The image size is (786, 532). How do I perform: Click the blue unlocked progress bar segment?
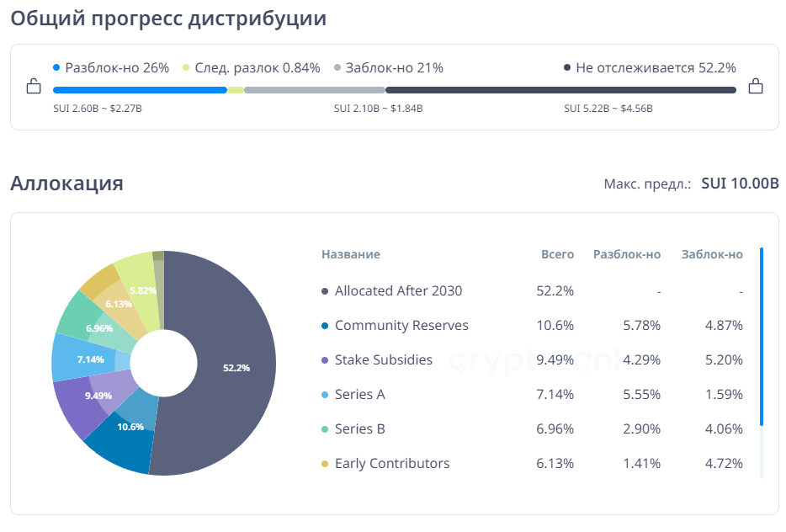tap(140, 90)
